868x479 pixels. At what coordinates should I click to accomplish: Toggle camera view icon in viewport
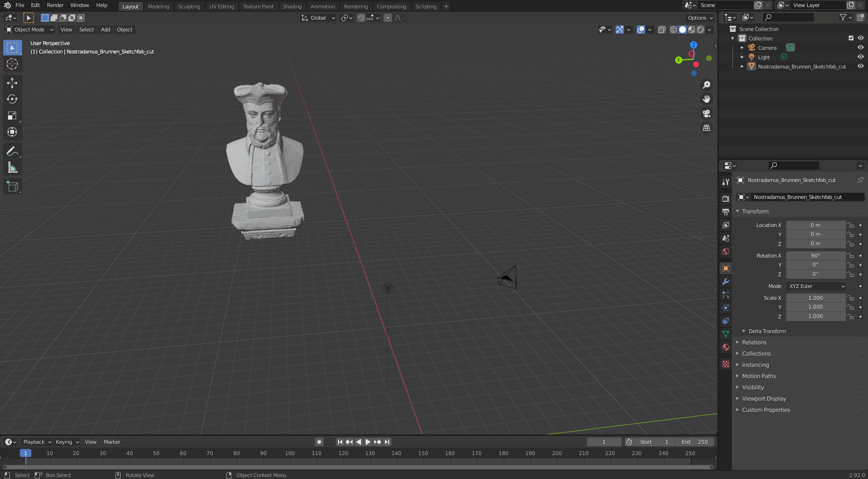(706, 114)
